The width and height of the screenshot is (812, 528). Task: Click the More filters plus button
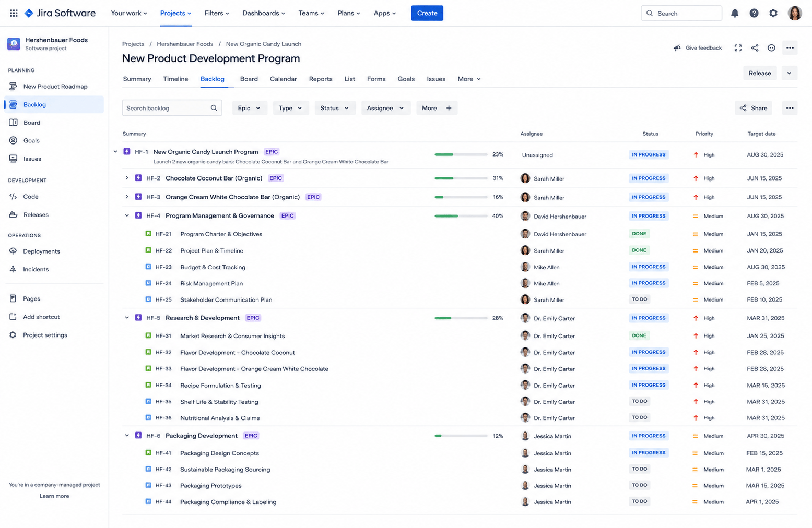[x=437, y=108]
